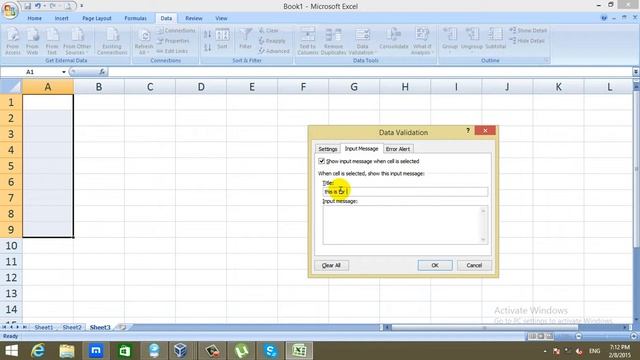The image size is (640, 360).
Task: Click the zoom slider at bottom right
Action: [606, 336]
